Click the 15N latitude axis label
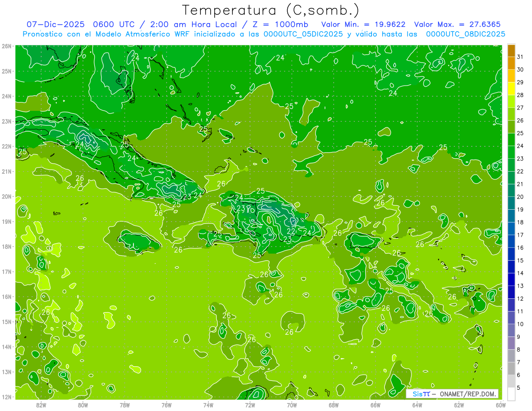The image size is (532, 411). (7, 322)
